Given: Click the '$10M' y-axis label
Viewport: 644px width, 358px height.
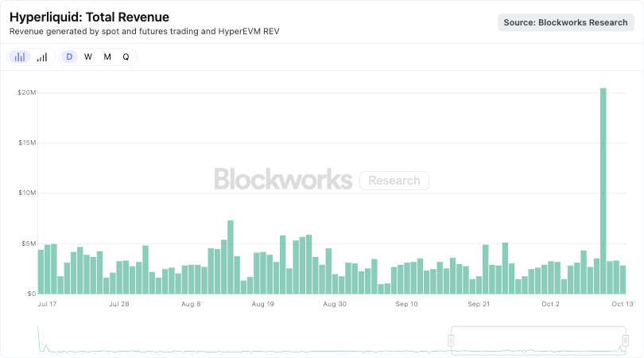Looking at the screenshot, I should coord(27,193).
